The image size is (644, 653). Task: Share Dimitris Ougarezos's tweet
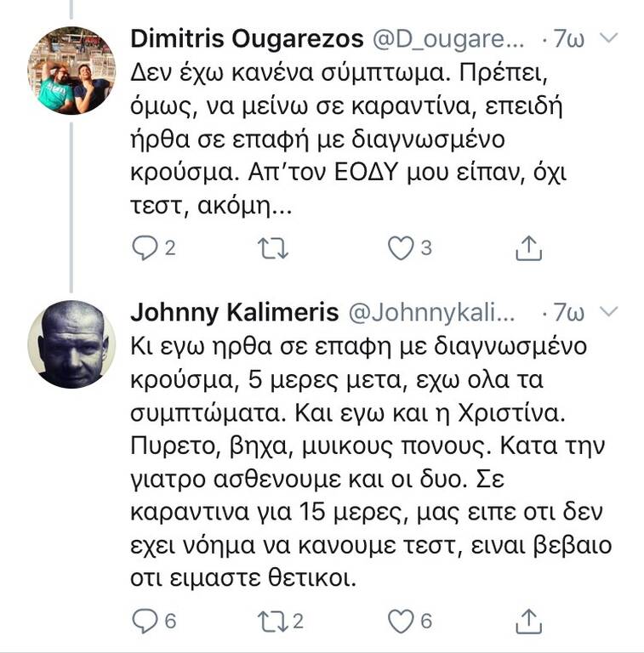[x=528, y=247]
